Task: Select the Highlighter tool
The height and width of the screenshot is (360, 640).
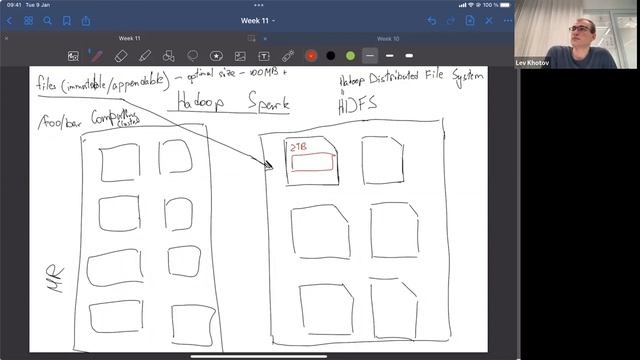Action: [x=145, y=56]
